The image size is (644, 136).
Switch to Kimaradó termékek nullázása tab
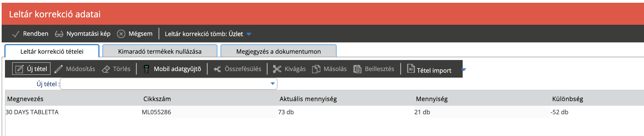(160, 51)
